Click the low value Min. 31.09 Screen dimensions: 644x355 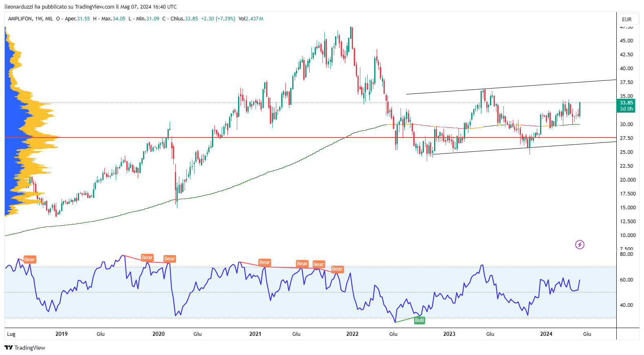(144, 19)
